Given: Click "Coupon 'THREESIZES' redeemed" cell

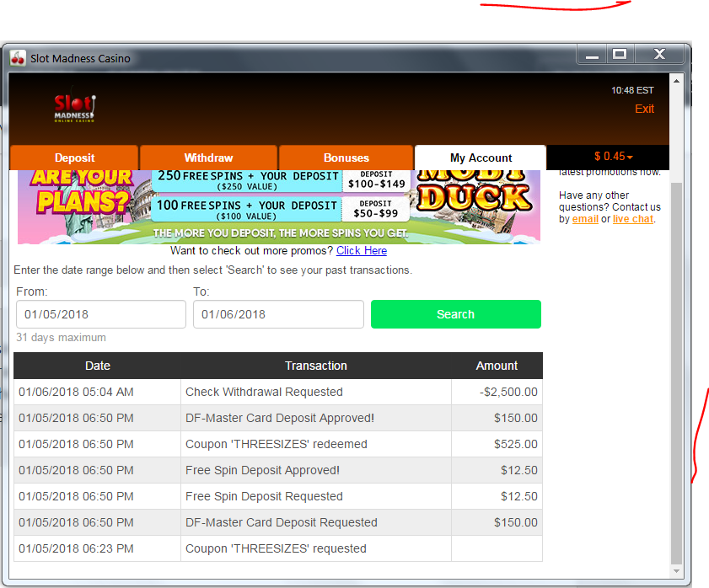Looking at the screenshot, I should (316, 444).
